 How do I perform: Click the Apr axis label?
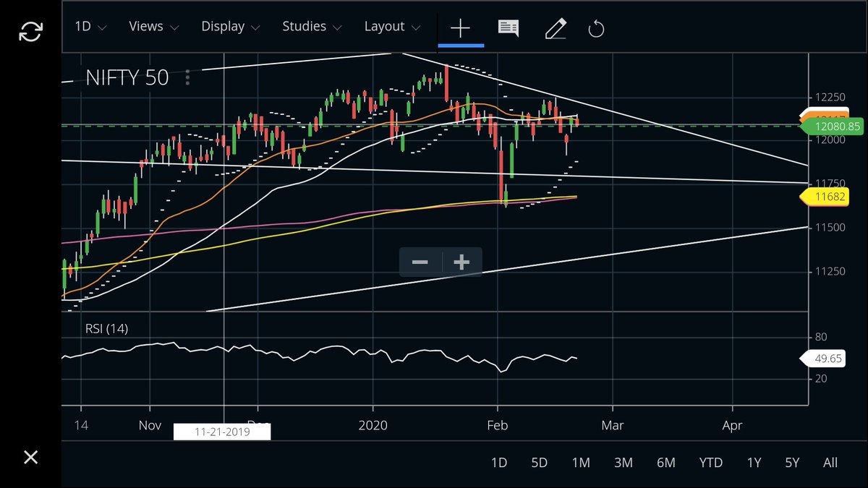point(733,425)
